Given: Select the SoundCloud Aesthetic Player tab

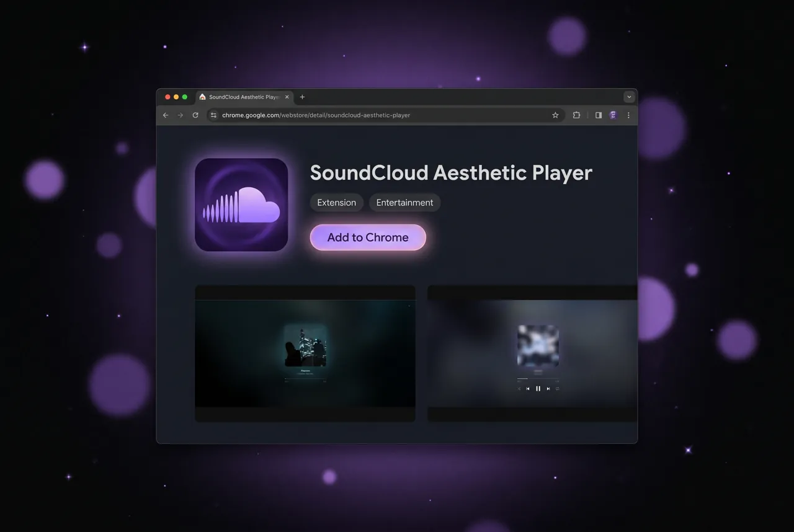Looking at the screenshot, I should tap(244, 97).
